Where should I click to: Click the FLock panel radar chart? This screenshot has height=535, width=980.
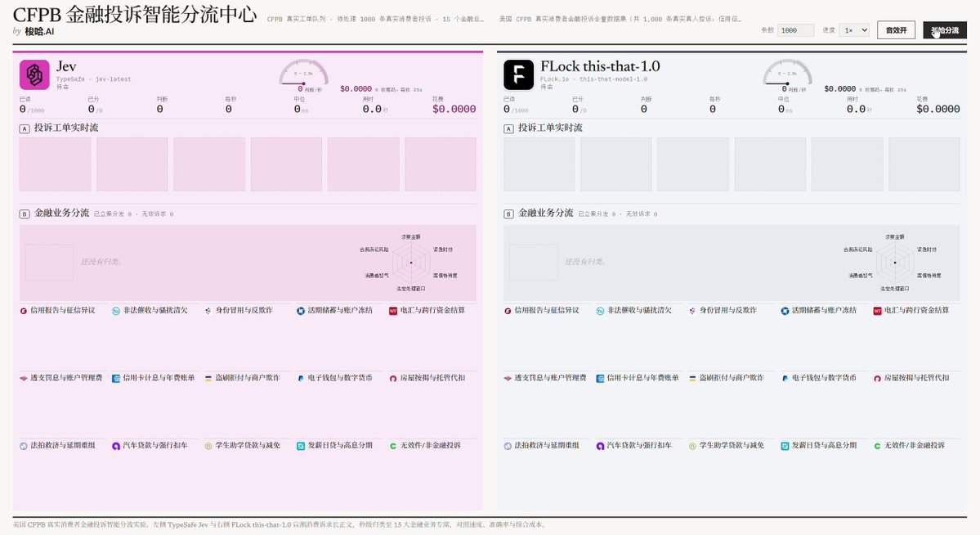pyautogui.click(x=895, y=263)
